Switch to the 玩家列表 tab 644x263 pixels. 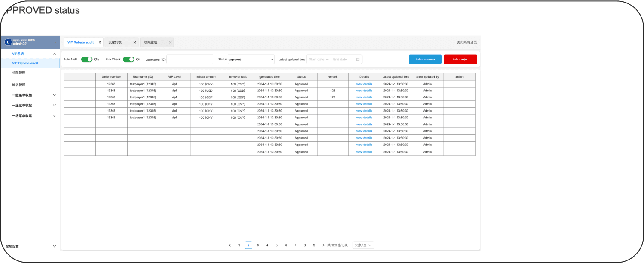[x=115, y=42]
